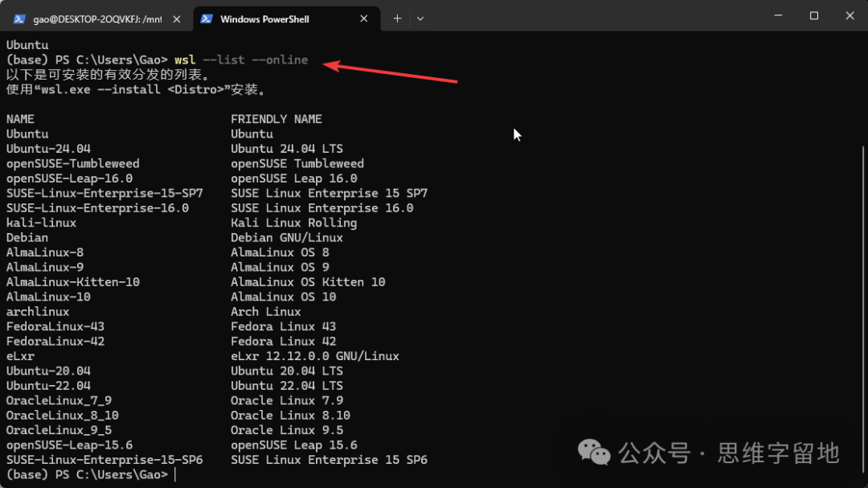Minimize the terminal window
The height and width of the screenshot is (488, 868).
(777, 15)
